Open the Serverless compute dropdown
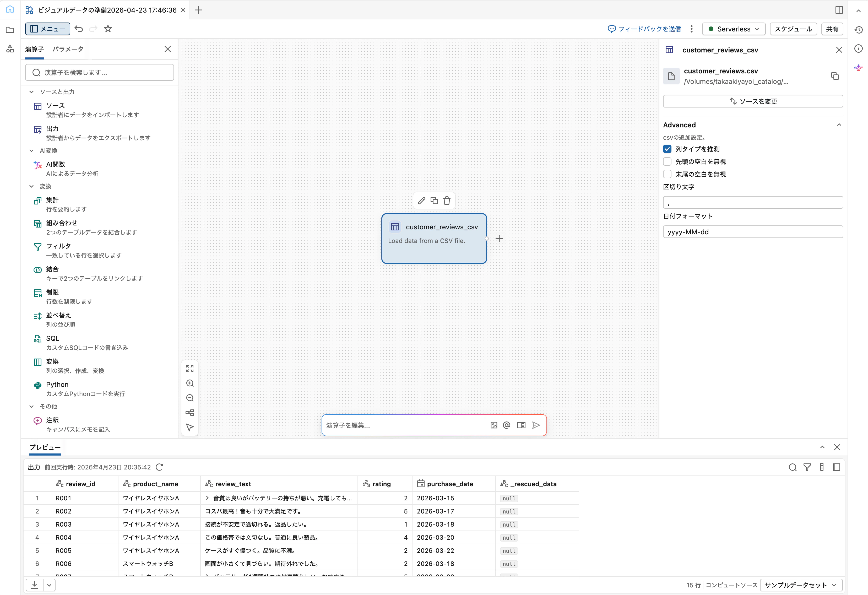Screen dimensions: 868x595 click(733, 29)
